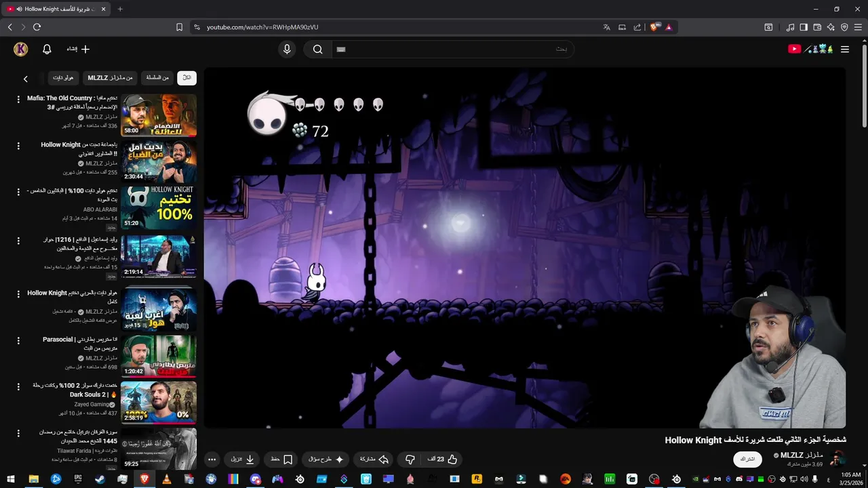Viewport: 868px width, 488px height.
Task: Click the search magnifier button
Action: (x=317, y=49)
